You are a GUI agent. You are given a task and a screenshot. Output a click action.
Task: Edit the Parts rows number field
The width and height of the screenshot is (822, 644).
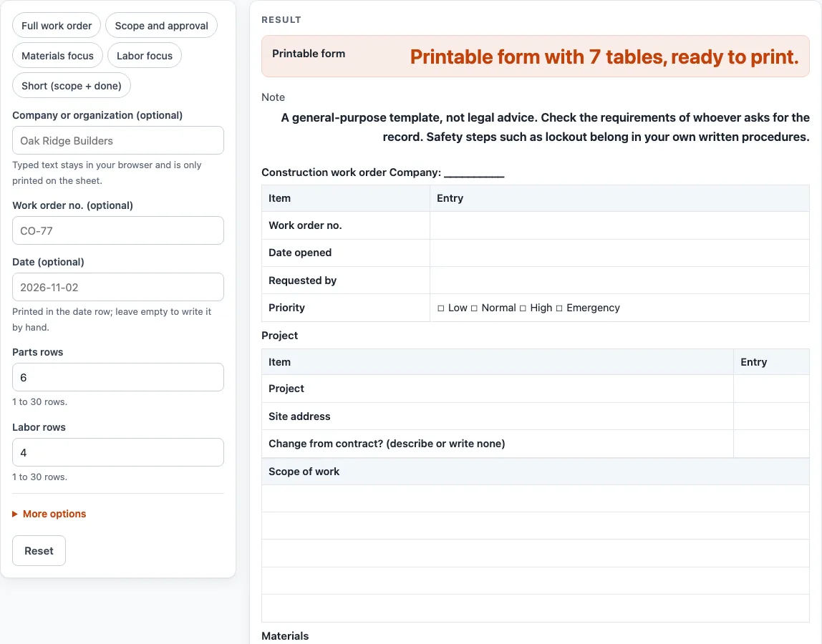tap(118, 377)
